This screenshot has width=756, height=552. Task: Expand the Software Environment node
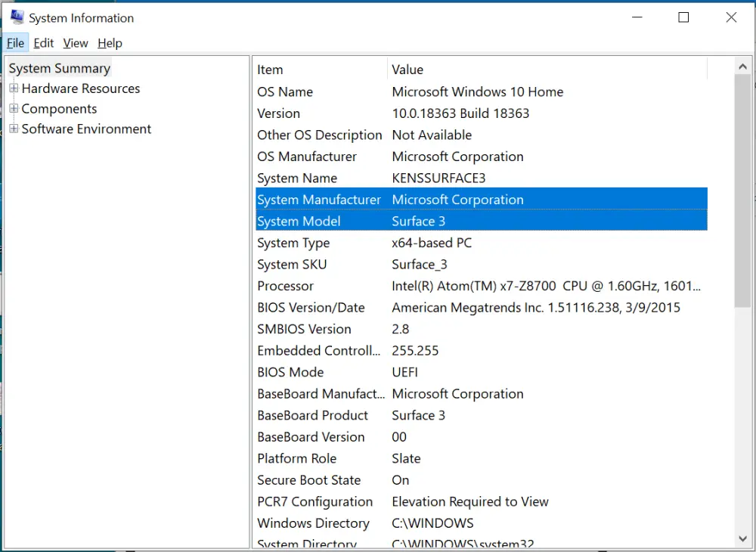14,129
